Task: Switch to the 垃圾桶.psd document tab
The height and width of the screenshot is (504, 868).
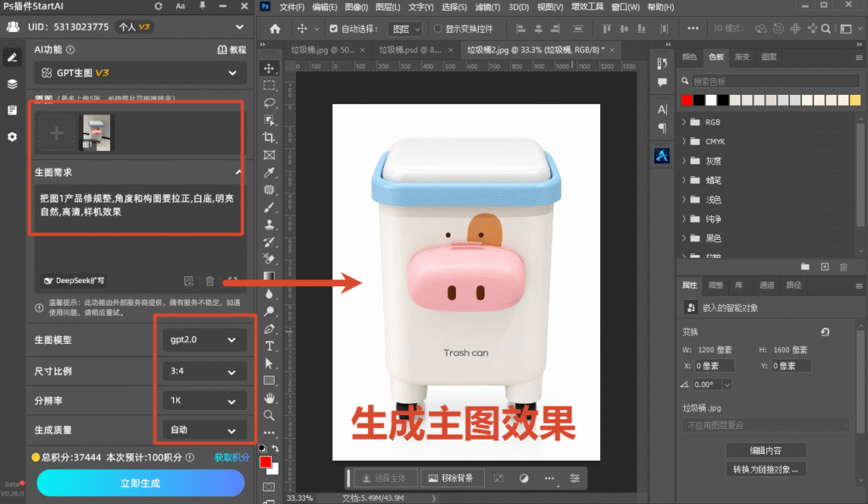Action: [410, 50]
